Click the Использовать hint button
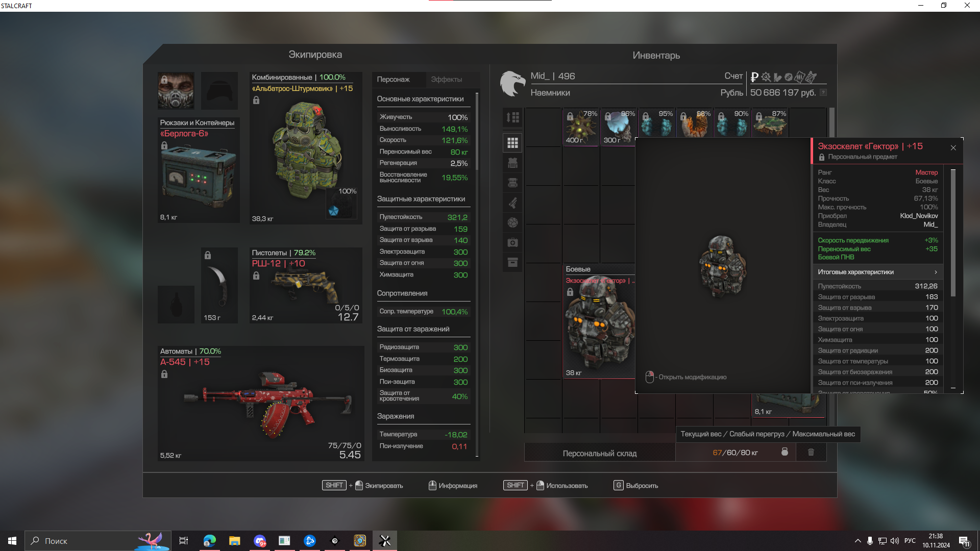This screenshot has width=980, height=551. click(x=546, y=486)
